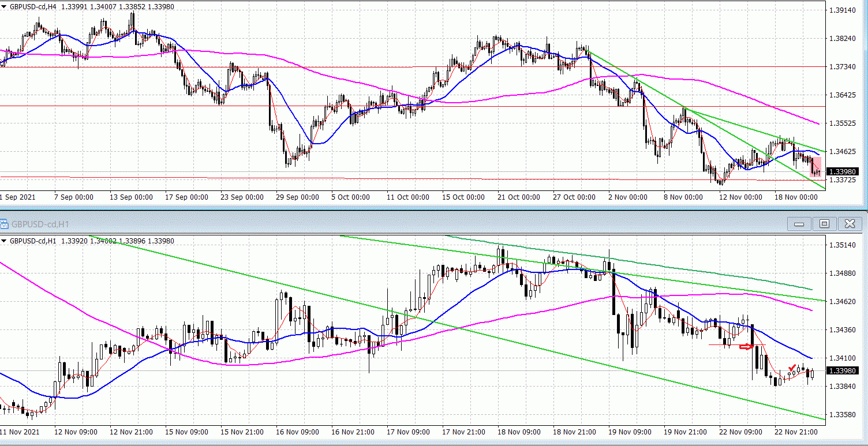Screen dimensions: 868x446
Task: Click the 5 Oct 00:00 date label
Action: [x=350, y=197]
